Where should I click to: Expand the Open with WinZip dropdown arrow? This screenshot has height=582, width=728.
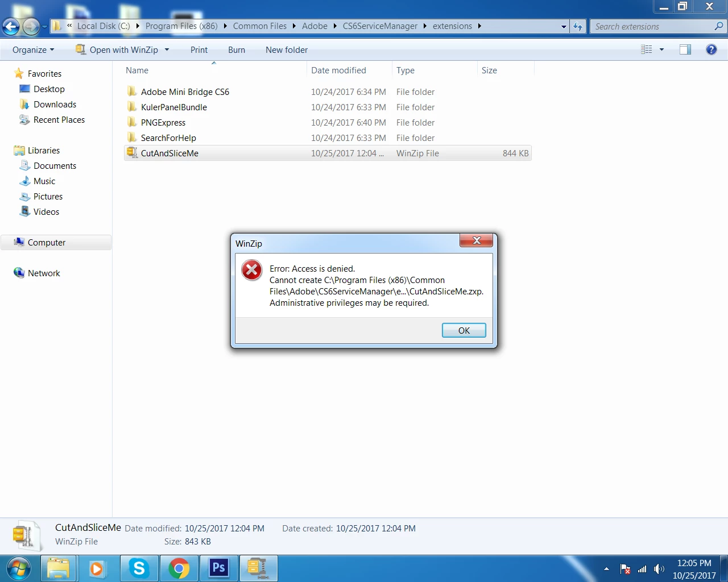pos(167,50)
